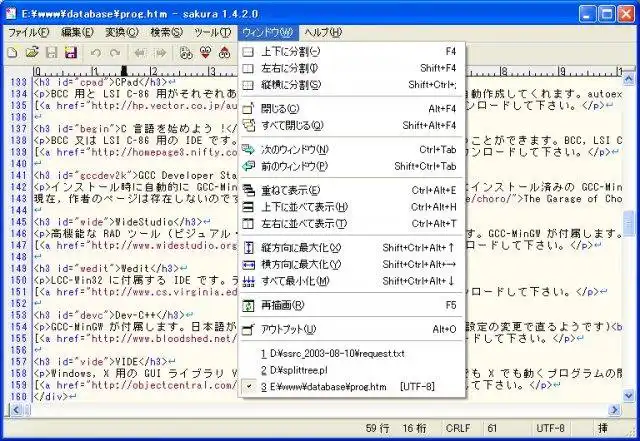This screenshot has width=640, height=441.
Task: Go to 前のウィンドウ(P)
Action: pyautogui.click(x=352, y=166)
